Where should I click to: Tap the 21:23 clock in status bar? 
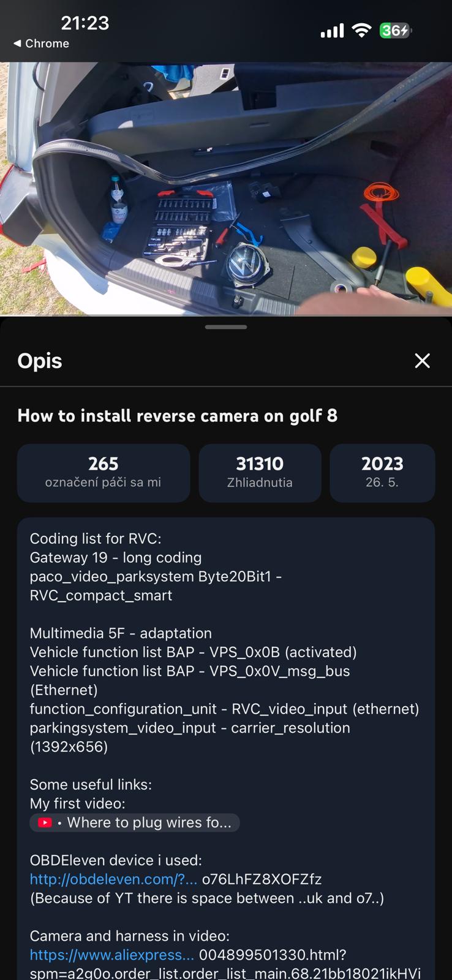pos(85,23)
